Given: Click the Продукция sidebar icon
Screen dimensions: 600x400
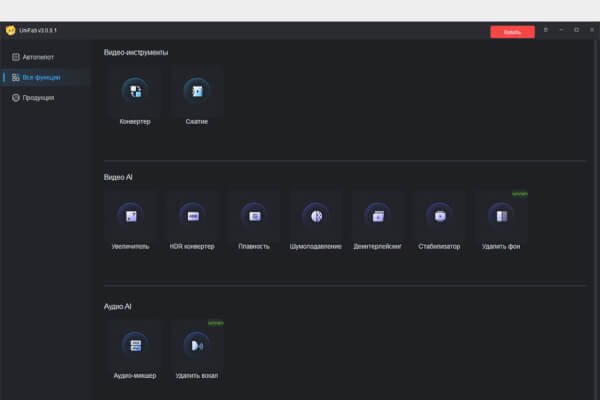Looking at the screenshot, I should (16, 98).
